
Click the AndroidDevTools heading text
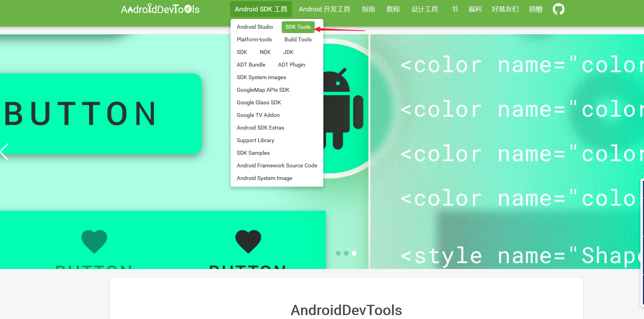point(346,310)
